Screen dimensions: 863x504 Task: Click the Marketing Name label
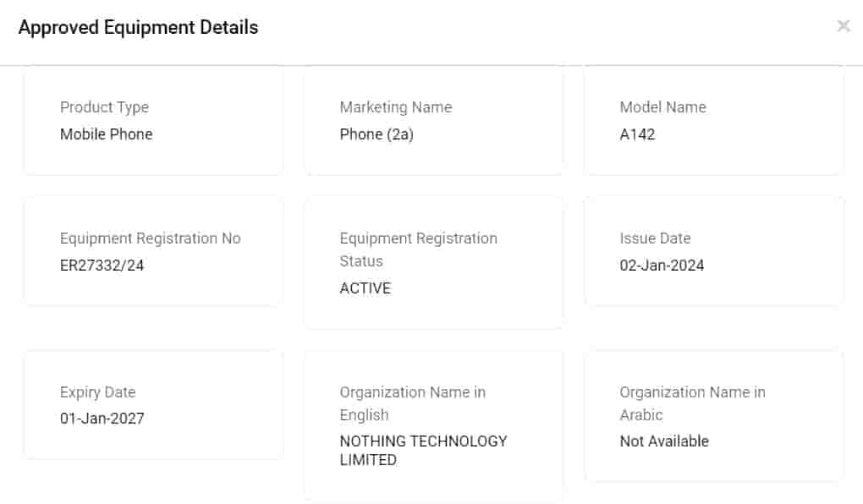[395, 107]
